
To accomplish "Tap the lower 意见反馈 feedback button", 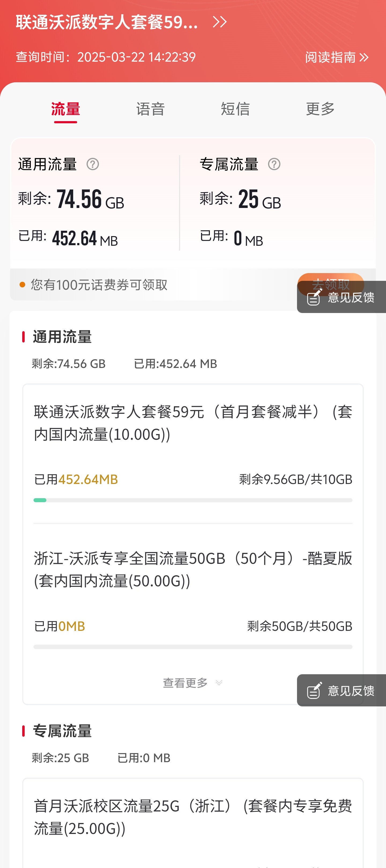I will 341,690.
